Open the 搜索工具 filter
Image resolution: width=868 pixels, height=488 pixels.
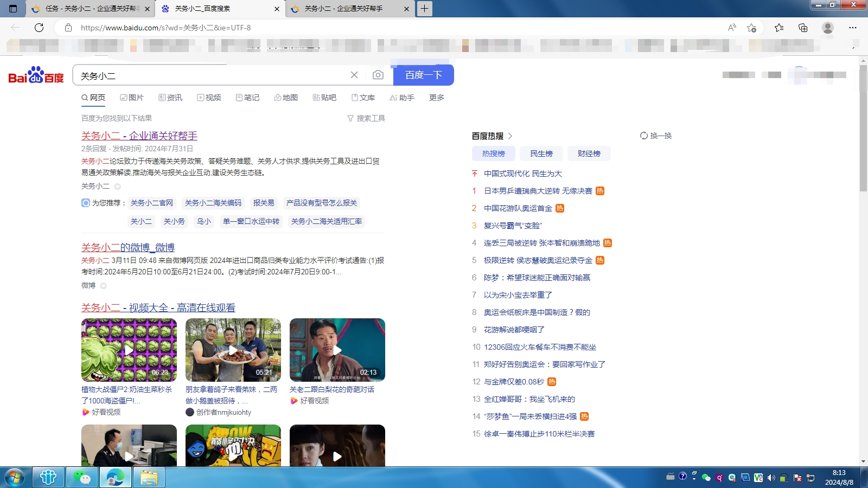pos(366,118)
